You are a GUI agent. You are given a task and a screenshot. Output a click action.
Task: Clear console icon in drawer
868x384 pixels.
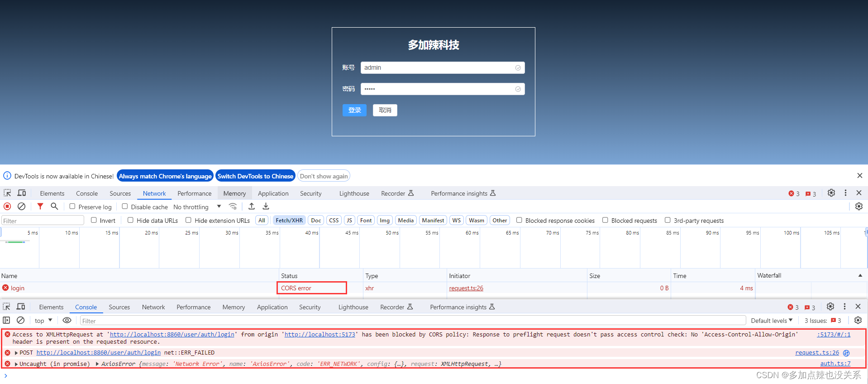(21, 320)
